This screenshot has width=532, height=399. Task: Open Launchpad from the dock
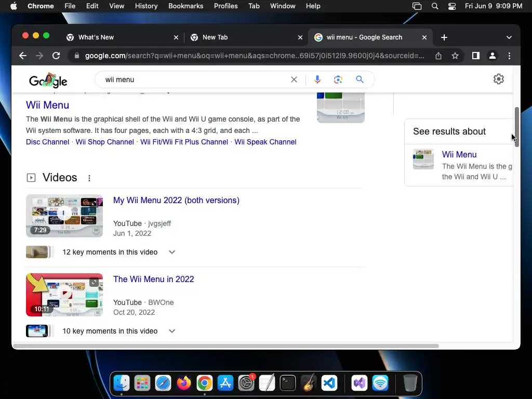click(x=142, y=383)
